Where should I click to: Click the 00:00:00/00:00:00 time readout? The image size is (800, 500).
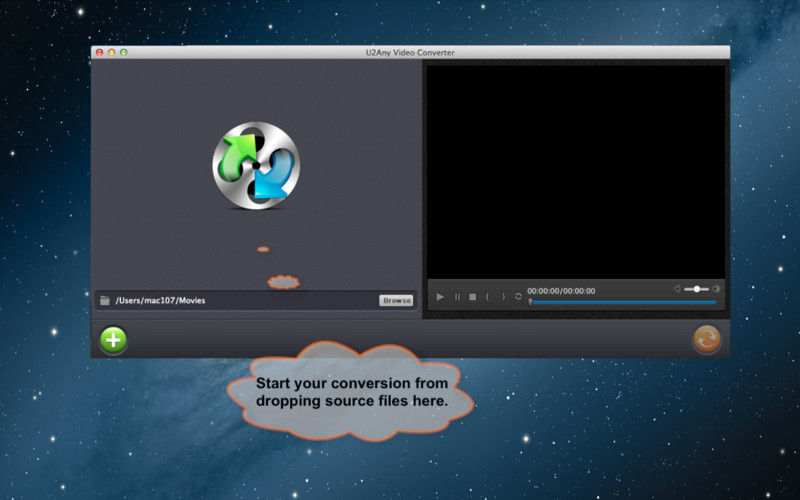(x=561, y=291)
